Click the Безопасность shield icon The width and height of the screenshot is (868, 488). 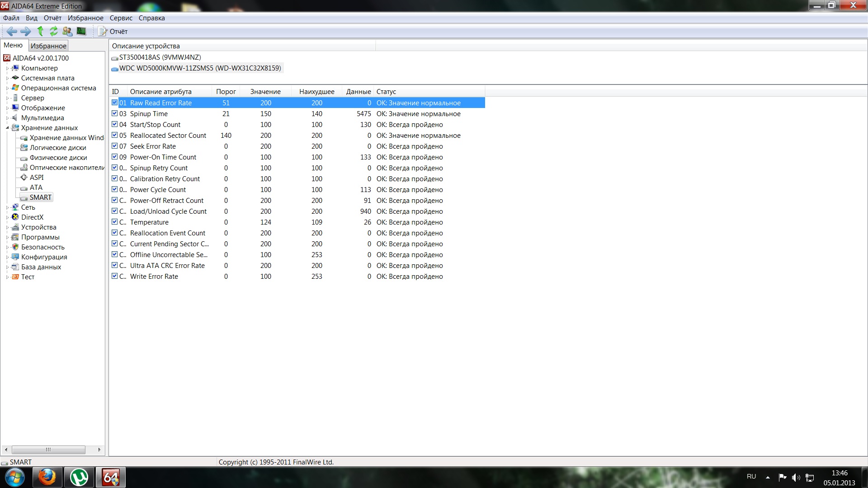point(15,247)
